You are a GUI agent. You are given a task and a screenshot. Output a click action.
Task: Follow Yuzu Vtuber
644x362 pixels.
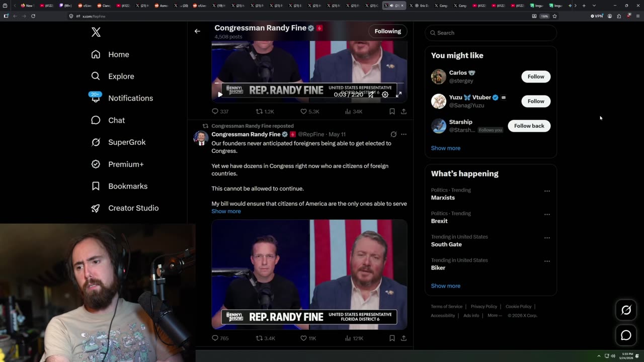536,101
